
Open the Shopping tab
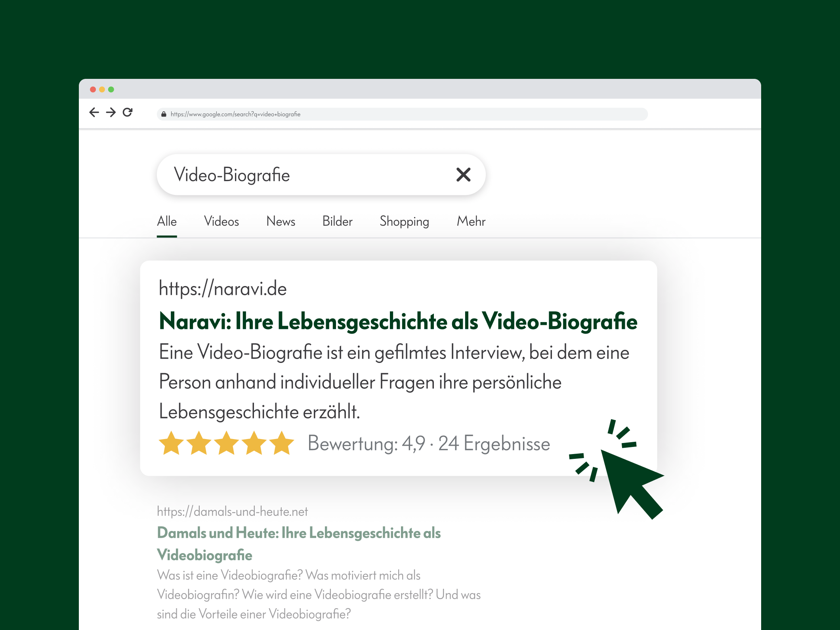click(405, 221)
